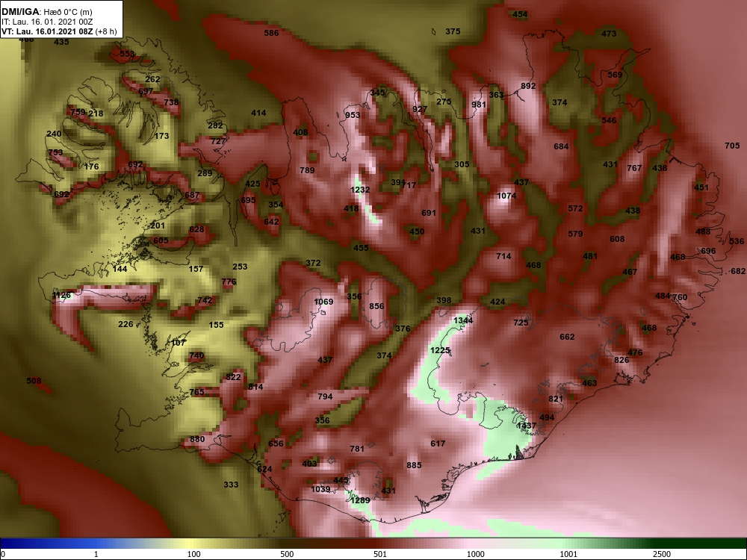
Task: Click the value 794 on the map
Action: pos(325,396)
